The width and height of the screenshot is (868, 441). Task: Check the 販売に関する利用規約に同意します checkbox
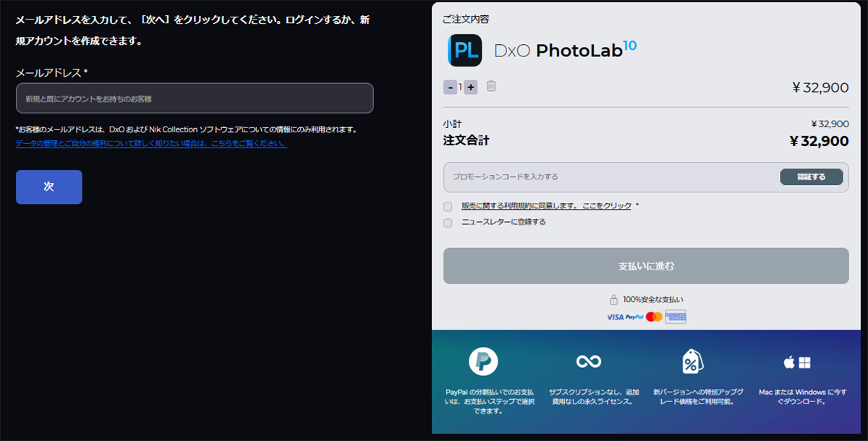(x=448, y=207)
